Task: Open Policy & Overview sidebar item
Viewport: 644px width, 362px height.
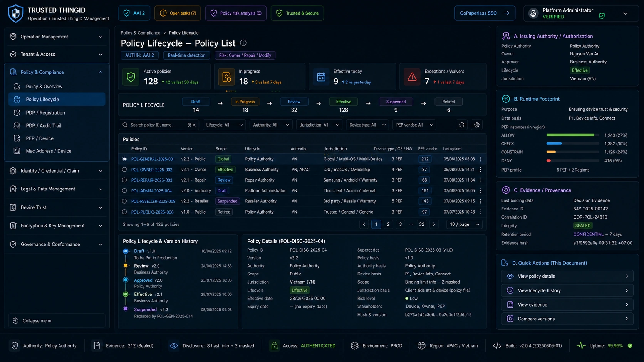Action: click(x=57, y=87)
